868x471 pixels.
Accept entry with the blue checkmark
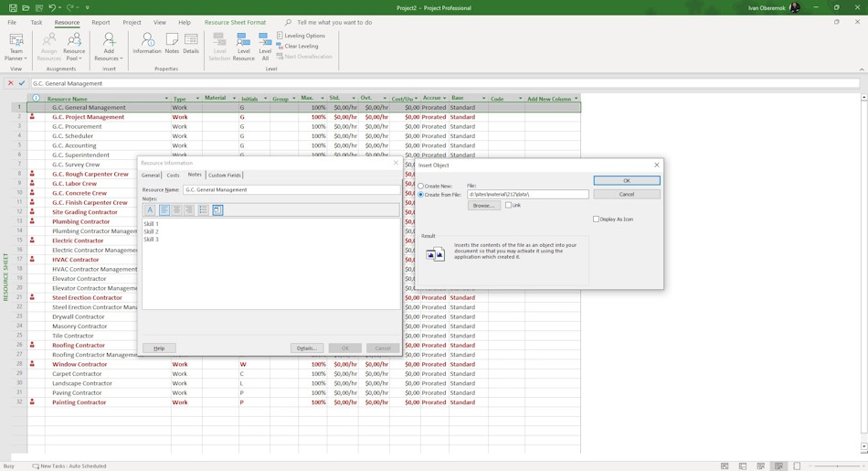[22, 83]
